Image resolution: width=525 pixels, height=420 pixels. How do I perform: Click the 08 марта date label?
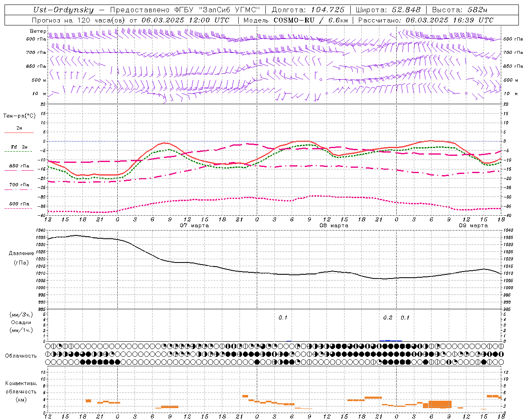click(x=334, y=226)
